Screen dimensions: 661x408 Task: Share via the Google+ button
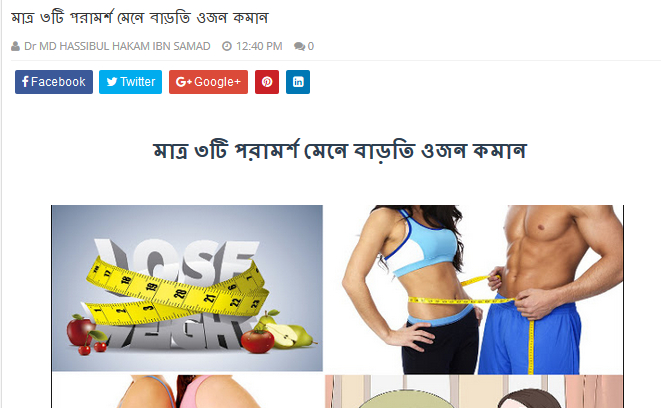tap(208, 82)
